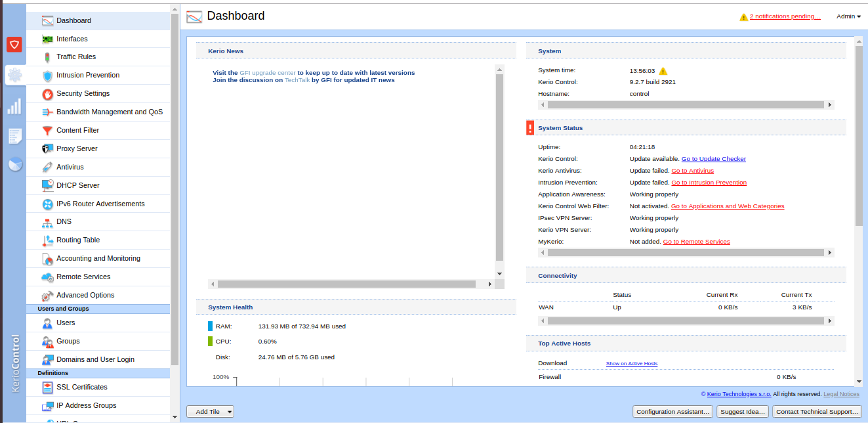This screenshot has width=868, height=423.
Task: Click the Configuration Assistant button
Action: pyautogui.click(x=674, y=412)
